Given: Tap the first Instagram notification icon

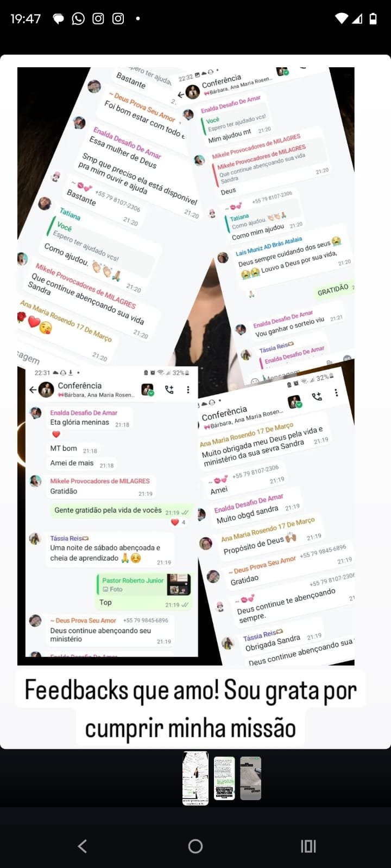Looking at the screenshot, I should (x=98, y=18).
